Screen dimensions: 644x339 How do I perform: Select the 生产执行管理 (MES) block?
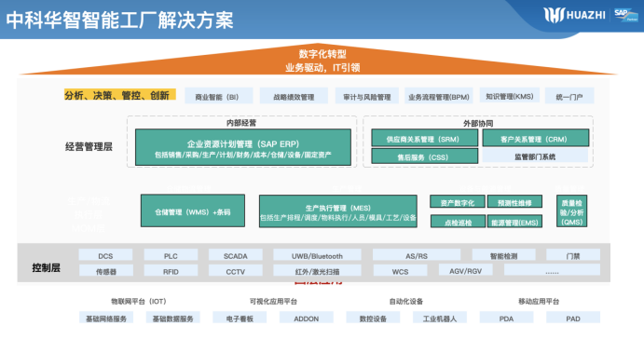pos(338,211)
